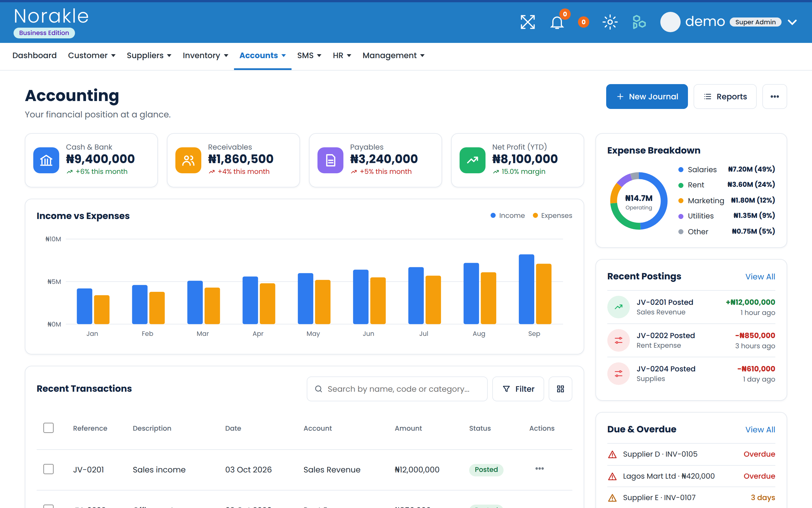Viewport: 812px width, 508px height.
Task: Click the expense breakdown donut chart
Action: [x=639, y=201]
